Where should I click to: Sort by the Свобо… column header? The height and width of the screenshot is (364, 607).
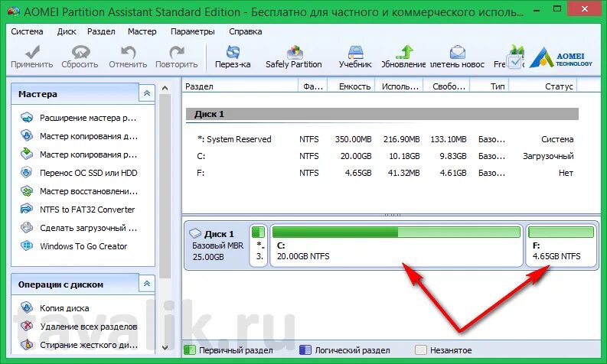[x=447, y=86]
